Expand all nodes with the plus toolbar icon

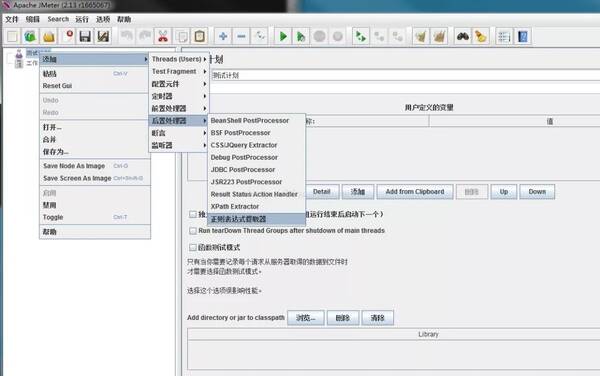(x=223, y=36)
